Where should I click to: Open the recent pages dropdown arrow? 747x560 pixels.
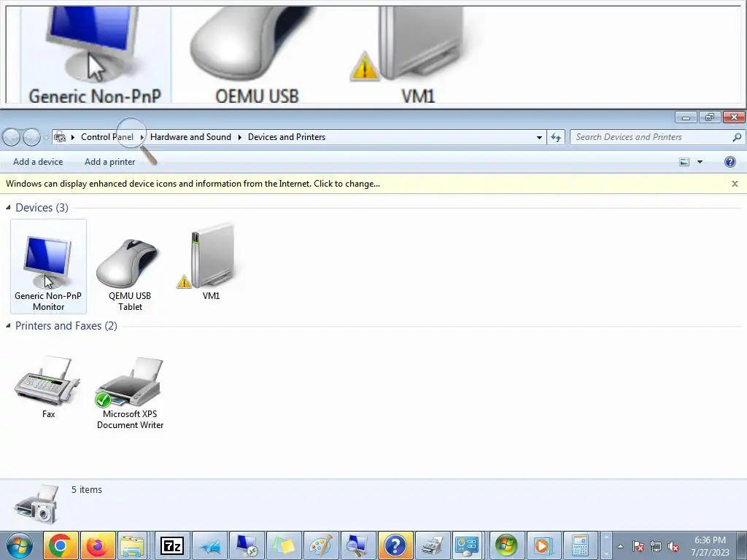[46, 137]
